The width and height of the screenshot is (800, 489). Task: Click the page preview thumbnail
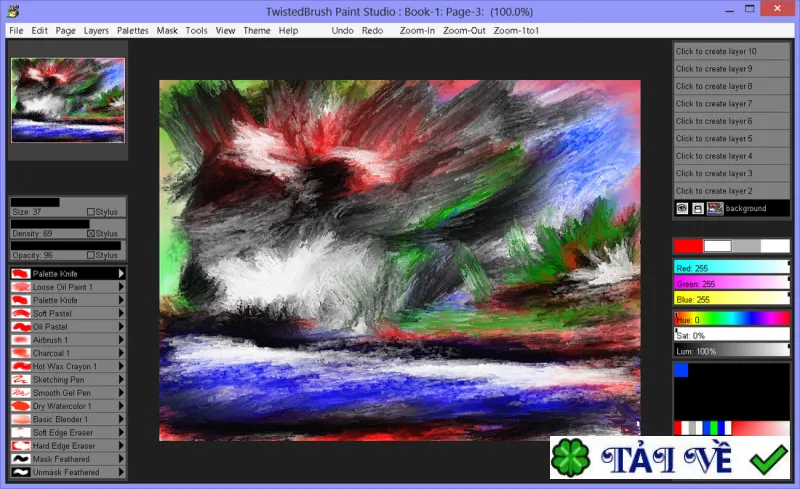click(x=68, y=100)
